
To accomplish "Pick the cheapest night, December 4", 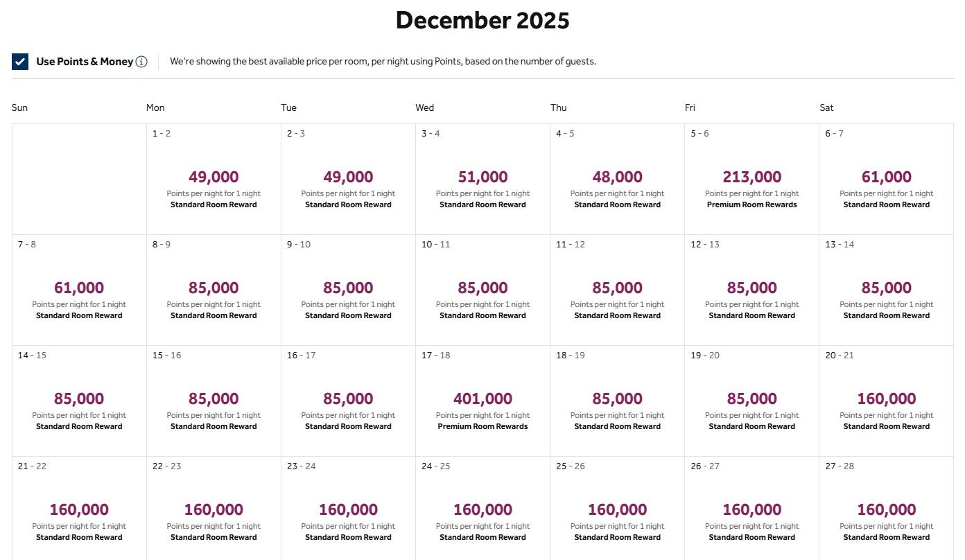I will (x=617, y=177).
